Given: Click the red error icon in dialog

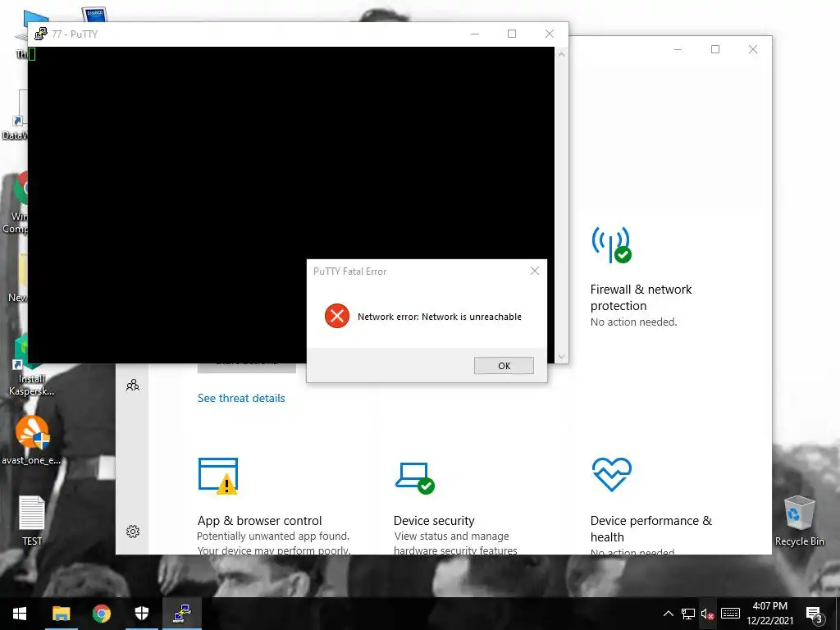Looking at the screenshot, I should (337, 316).
